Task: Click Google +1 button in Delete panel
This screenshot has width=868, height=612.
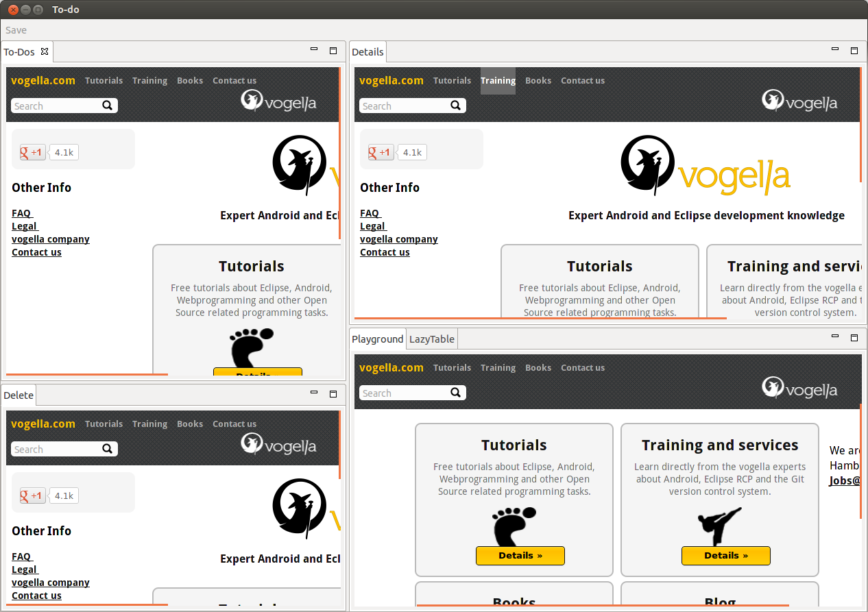Action: pyautogui.click(x=33, y=495)
